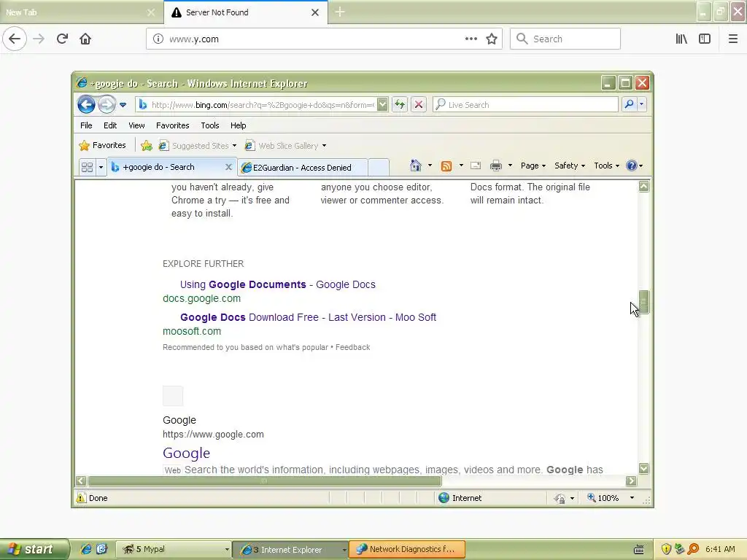Open page actions three-dot menu
The width and height of the screenshot is (747, 560).
click(471, 39)
